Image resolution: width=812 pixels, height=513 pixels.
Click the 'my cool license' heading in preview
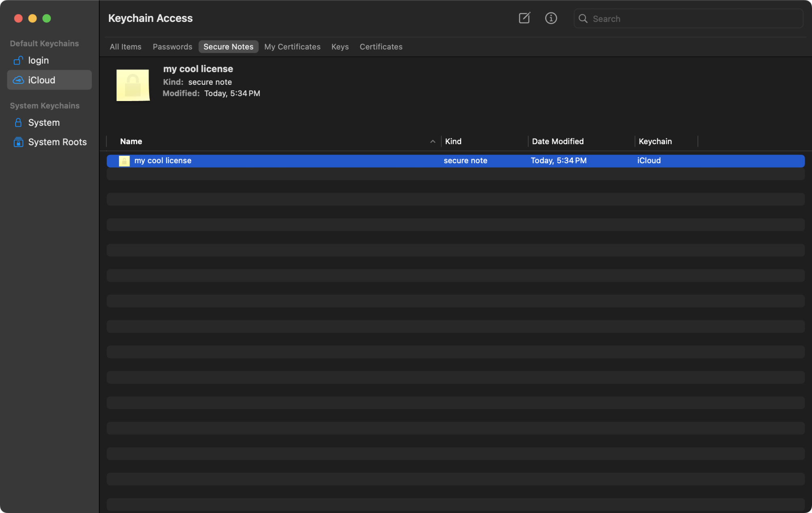pyautogui.click(x=198, y=69)
